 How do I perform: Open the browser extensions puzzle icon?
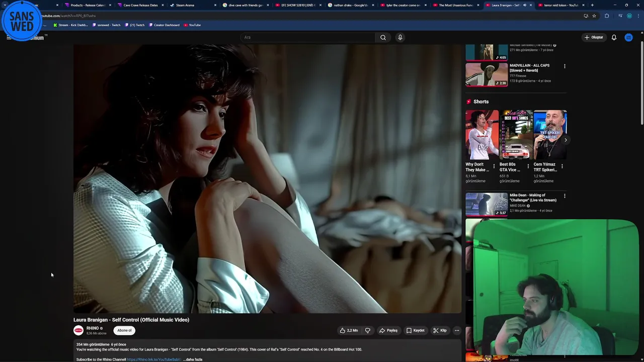pos(607,16)
